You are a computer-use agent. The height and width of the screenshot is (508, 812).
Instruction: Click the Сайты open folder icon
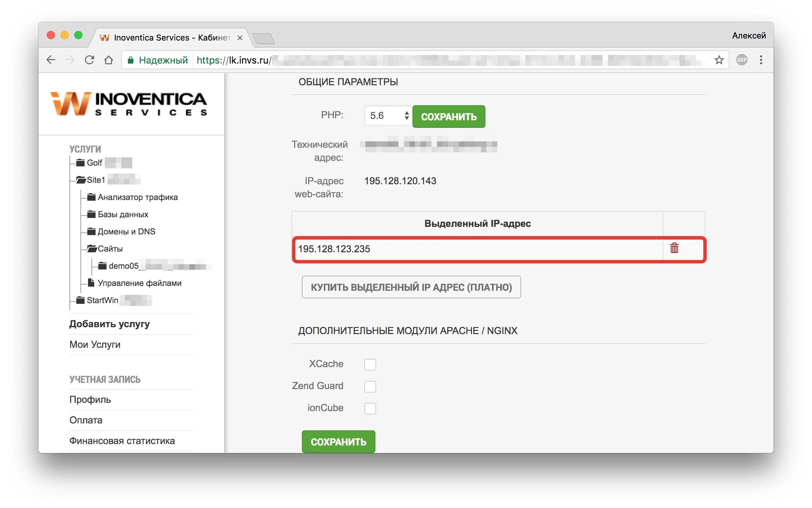pos(92,248)
